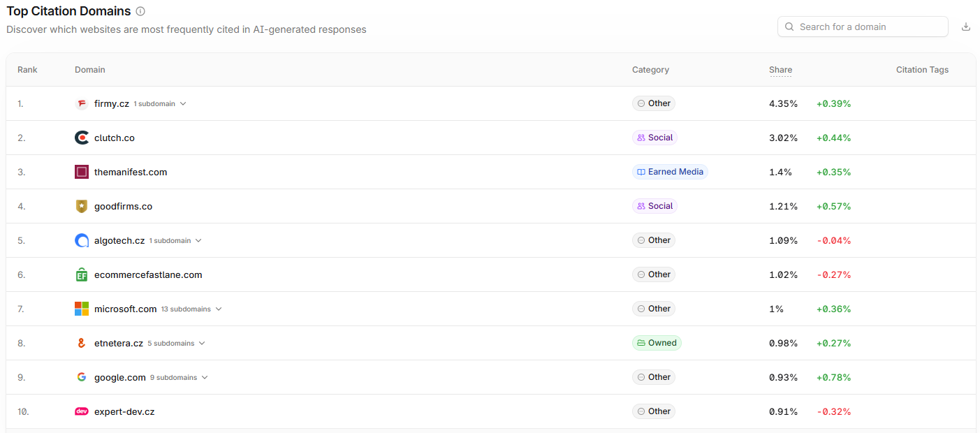Screen dimensions: 980x433
Task: Open the expert-dev.cz domain link
Action: pos(124,411)
